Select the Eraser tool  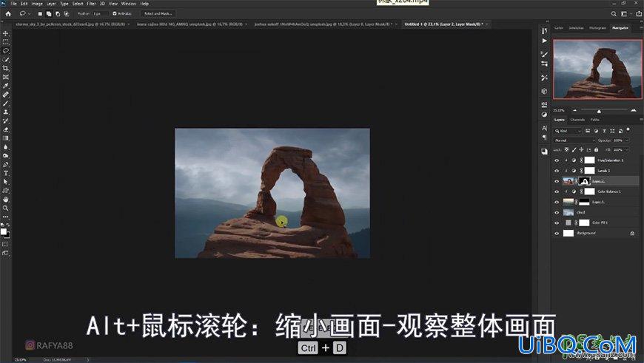[x=6, y=129]
